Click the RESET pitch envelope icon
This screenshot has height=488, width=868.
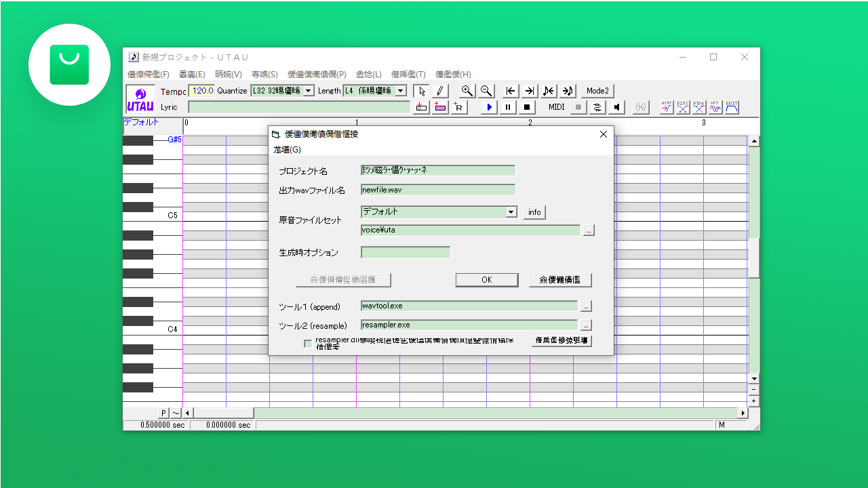(733, 106)
